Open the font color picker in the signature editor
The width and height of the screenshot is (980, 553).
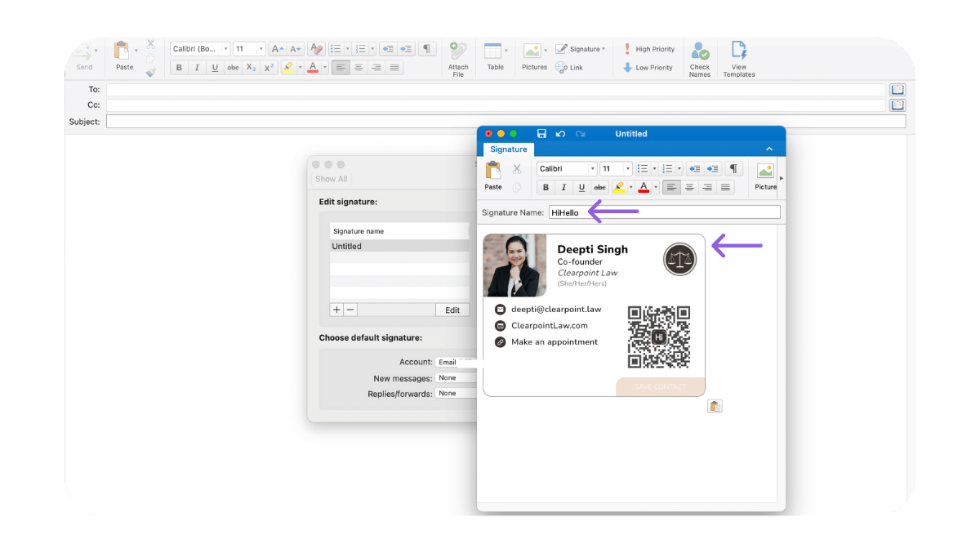[643, 187]
